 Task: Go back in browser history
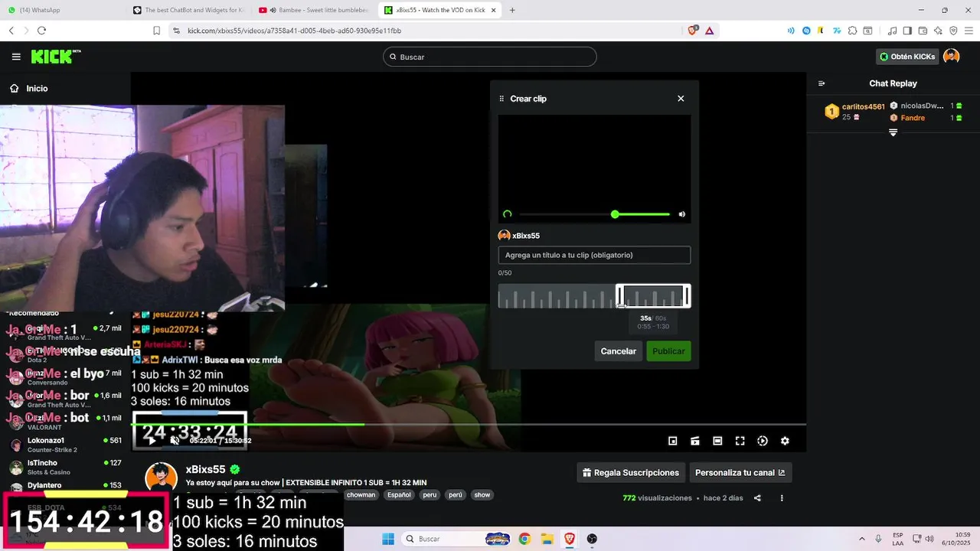(11, 31)
